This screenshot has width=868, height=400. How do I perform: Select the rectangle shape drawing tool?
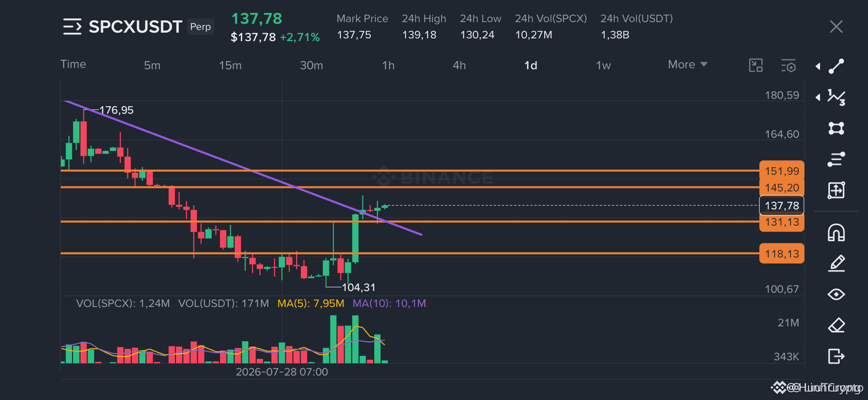(836, 128)
